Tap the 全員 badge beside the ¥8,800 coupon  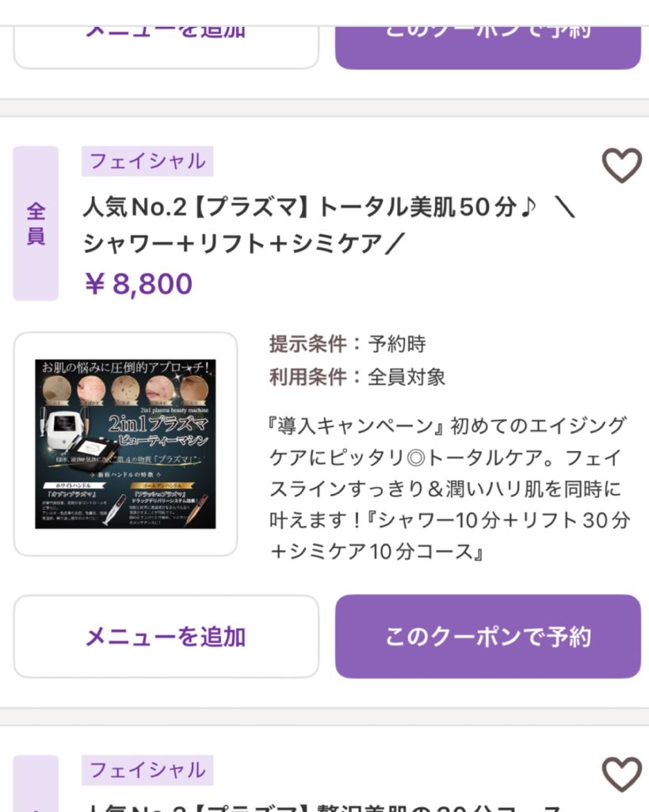tap(36, 224)
